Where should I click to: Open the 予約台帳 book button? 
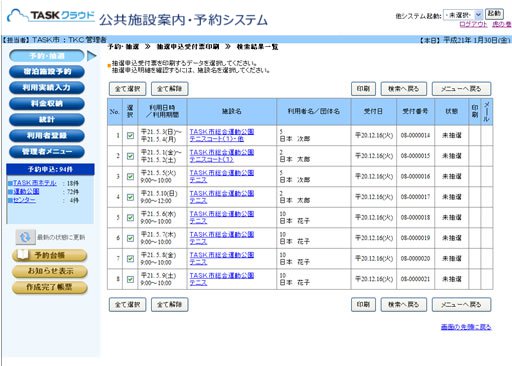(x=50, y=255)
